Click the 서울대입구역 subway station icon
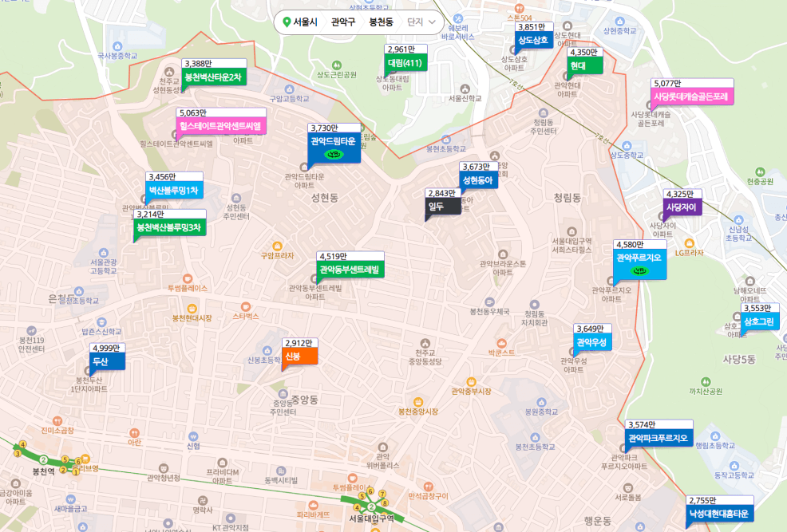787x532 pixels. 371,507
